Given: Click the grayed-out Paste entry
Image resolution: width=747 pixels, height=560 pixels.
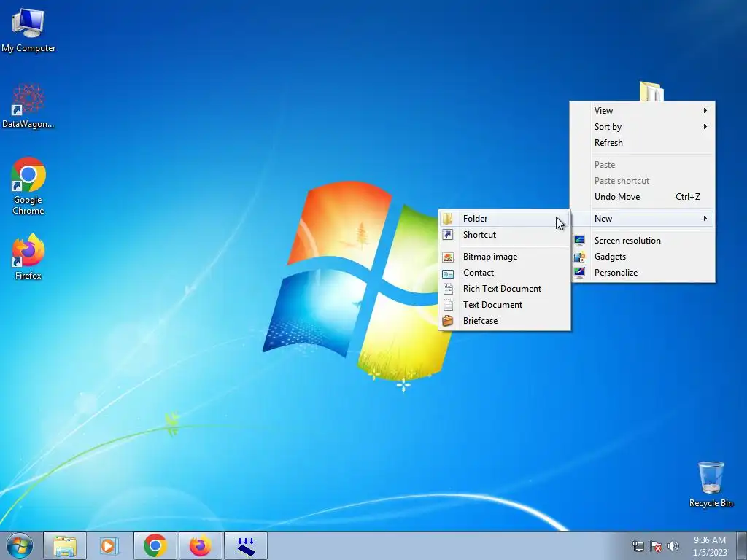Looking at the screenshot, I should [642, 165].
